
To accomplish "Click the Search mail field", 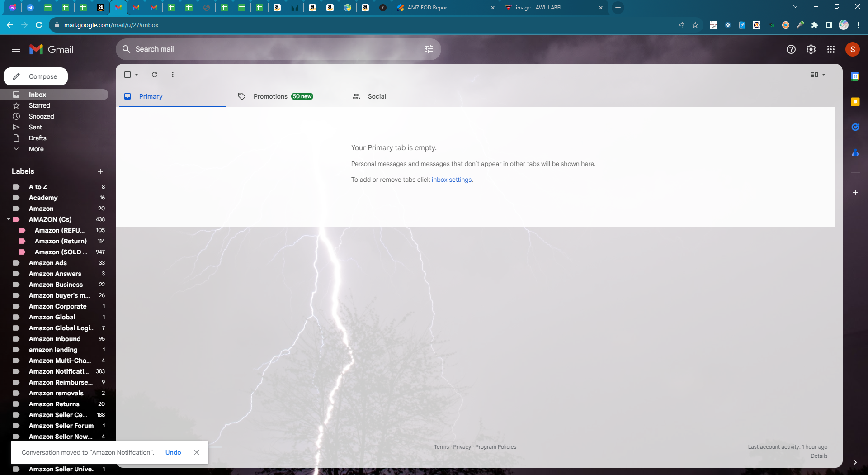I will [x=278, y=49].
